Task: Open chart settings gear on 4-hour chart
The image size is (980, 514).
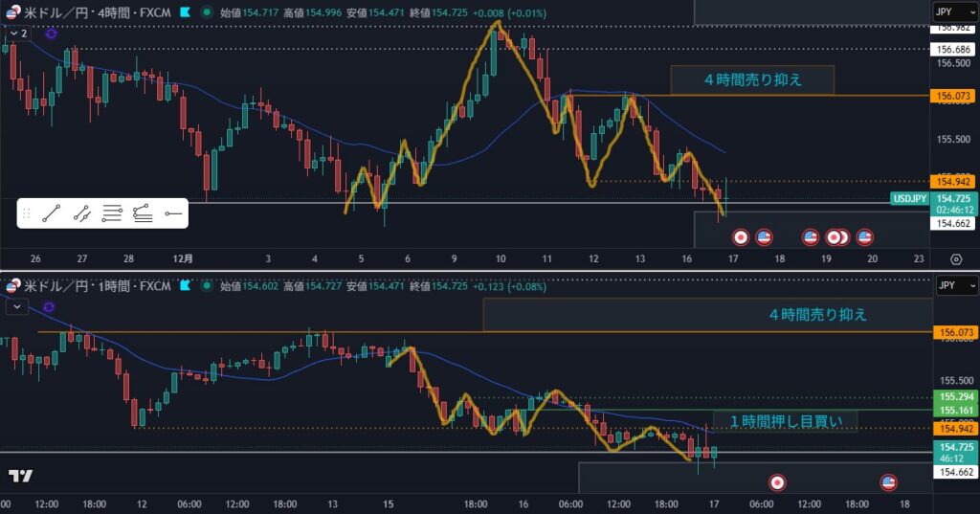Action: 956,259
